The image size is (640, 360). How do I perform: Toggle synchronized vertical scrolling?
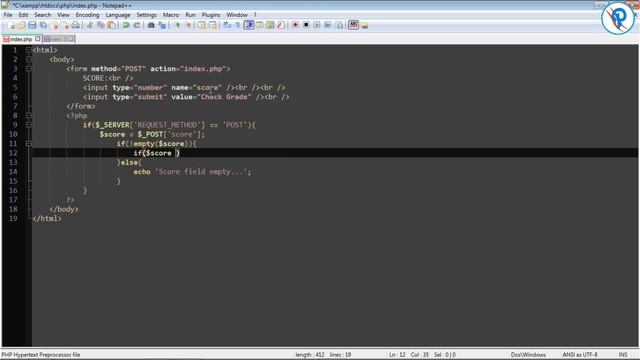point(202,25)
